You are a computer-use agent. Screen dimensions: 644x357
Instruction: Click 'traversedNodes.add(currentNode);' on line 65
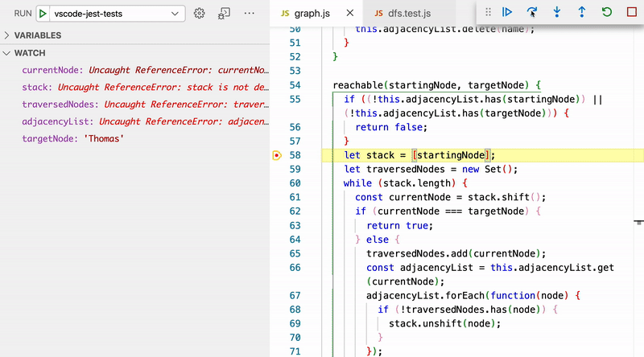456,253
